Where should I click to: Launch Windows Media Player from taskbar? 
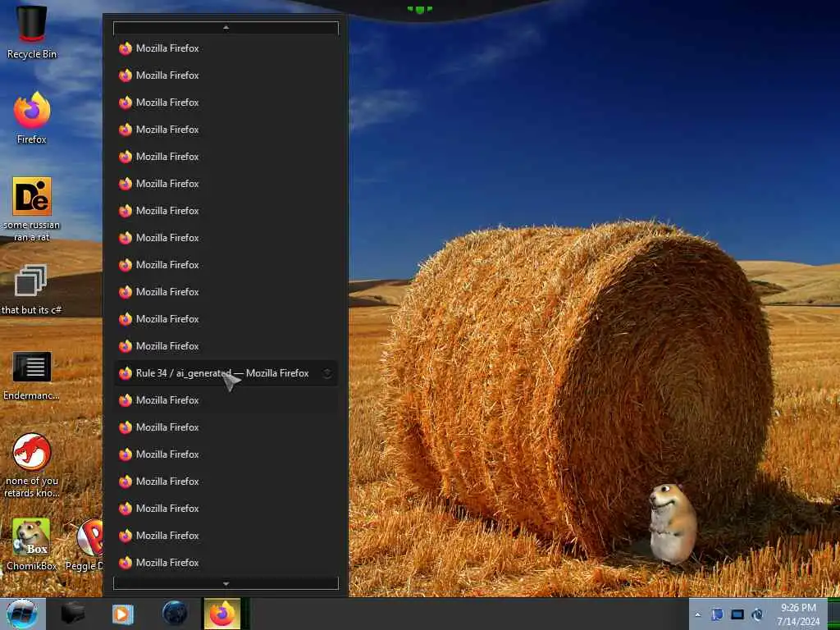(123, 614)
